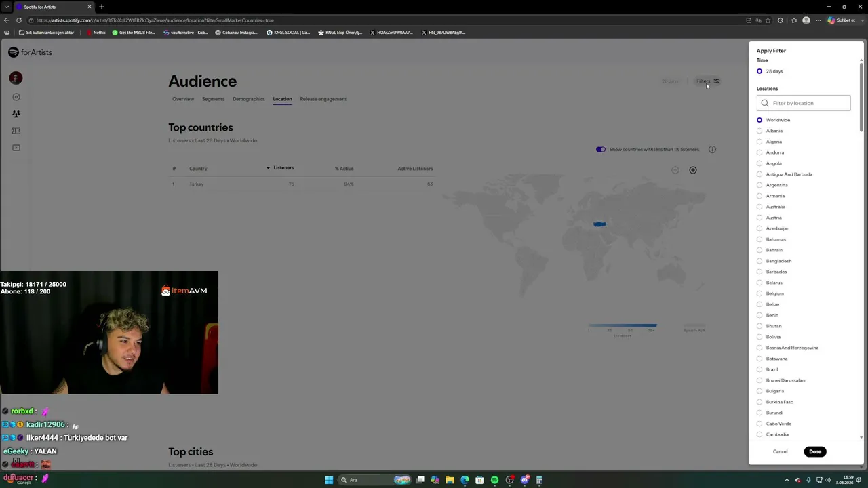The width and height of the screenshot is (868, 488).
Task: Open the Video icon in sidebar
Action: click(x=16, y=148)
